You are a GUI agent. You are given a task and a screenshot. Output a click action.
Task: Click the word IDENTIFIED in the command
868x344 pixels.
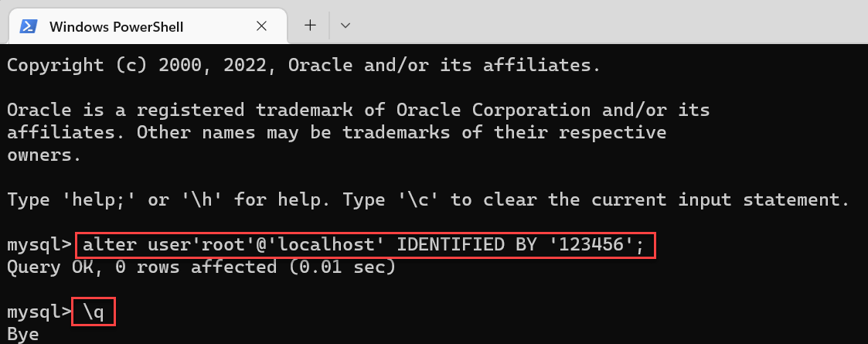point(450,245)
